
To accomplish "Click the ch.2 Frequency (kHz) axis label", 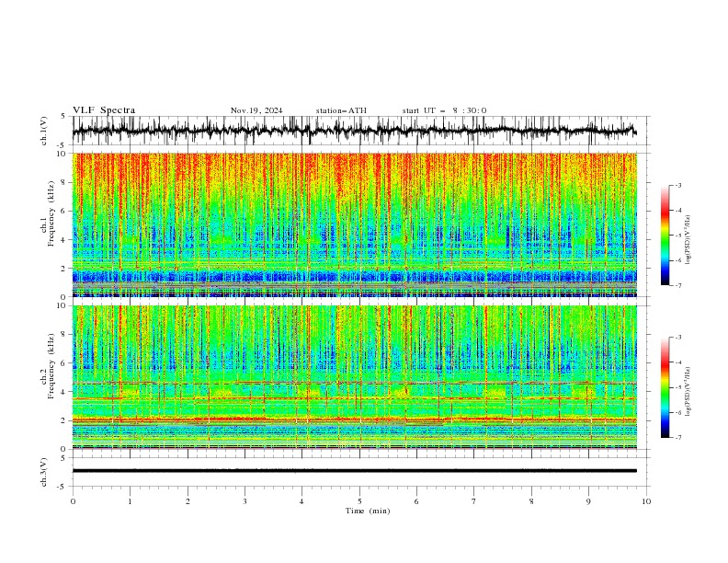I will pos(51,365).
